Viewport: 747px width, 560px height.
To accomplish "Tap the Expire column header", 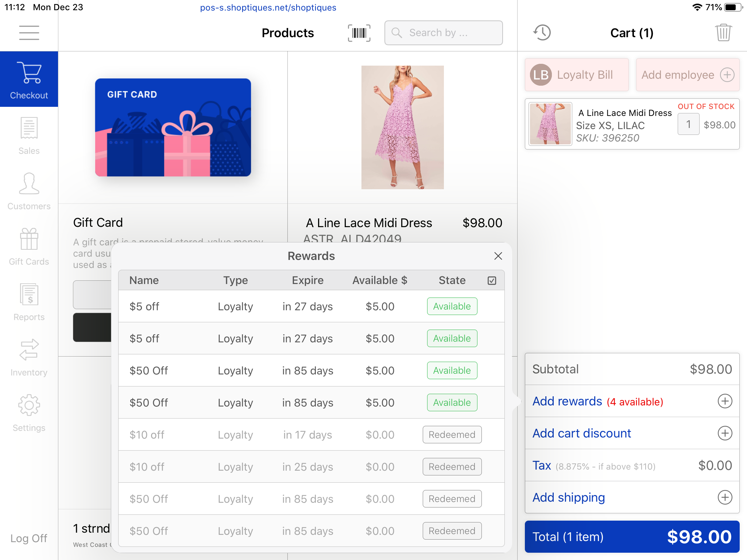I will (307, 280).
